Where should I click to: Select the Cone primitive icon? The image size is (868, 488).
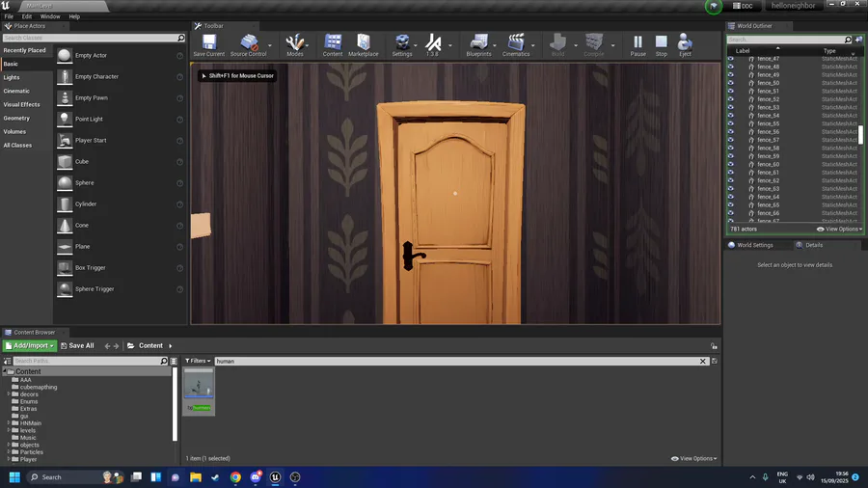point(65,225)
